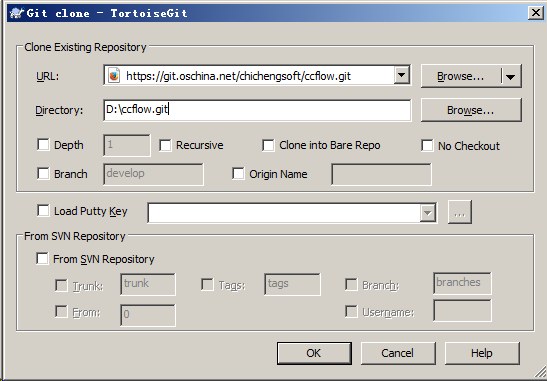This screenshot has width=547, height=381.
Task: Toggle the SVN Branch checkbox
Action: (x=351, y=284)
